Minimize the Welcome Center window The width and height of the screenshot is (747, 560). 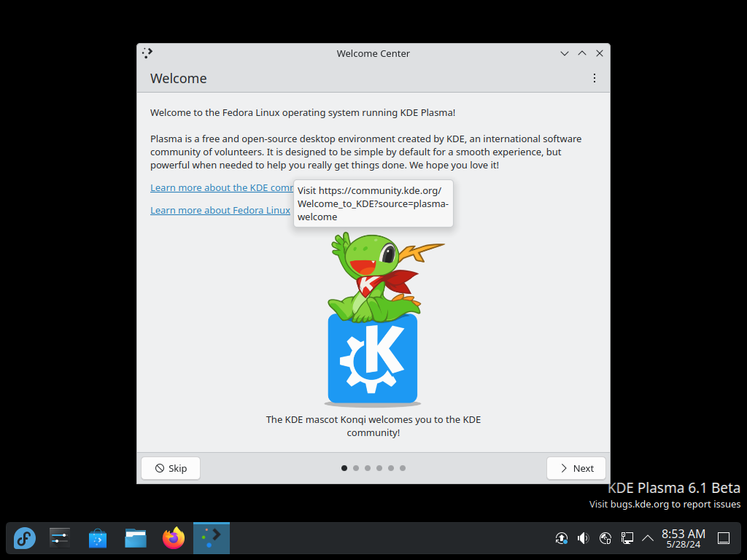tap(565, 53)
